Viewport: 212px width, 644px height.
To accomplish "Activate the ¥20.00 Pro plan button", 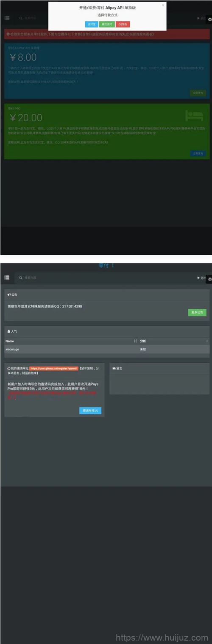I will 198,153.
